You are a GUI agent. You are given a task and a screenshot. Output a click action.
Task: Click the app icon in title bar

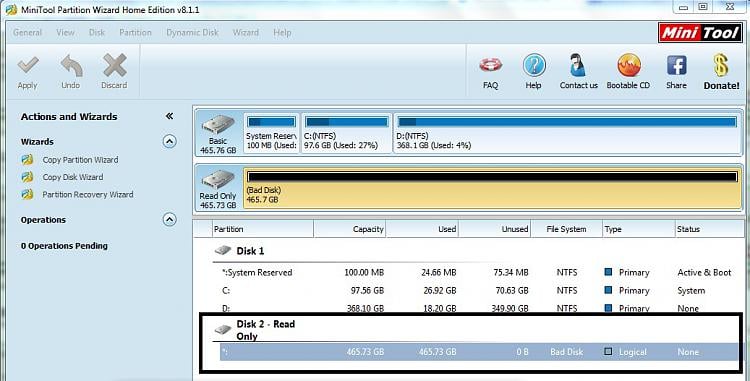click(x=11, y=10)
